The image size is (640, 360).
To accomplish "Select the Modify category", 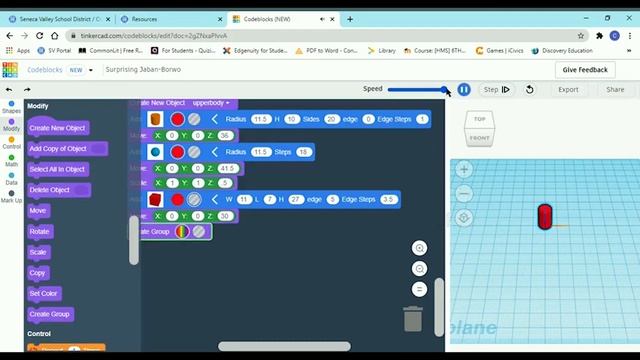I will [x=11, y=125].
